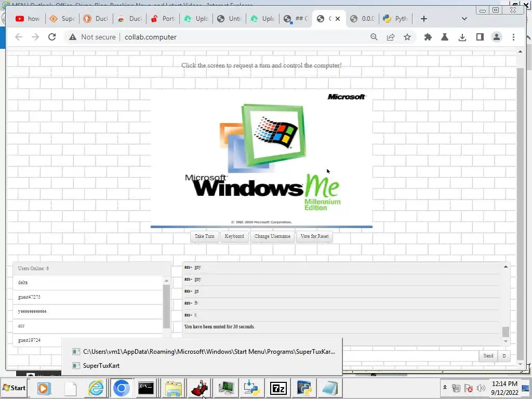Screen dimensions: 532x399
Task: Open the browser three-dot menu
Action: (513, 37)
